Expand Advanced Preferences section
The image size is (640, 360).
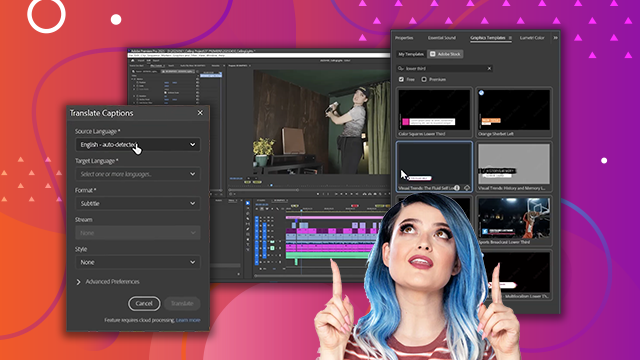click(x=108, y=282)
